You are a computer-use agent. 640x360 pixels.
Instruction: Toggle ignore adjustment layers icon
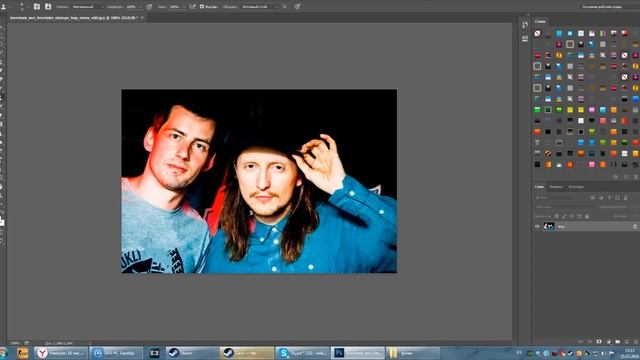coord(284,7)
